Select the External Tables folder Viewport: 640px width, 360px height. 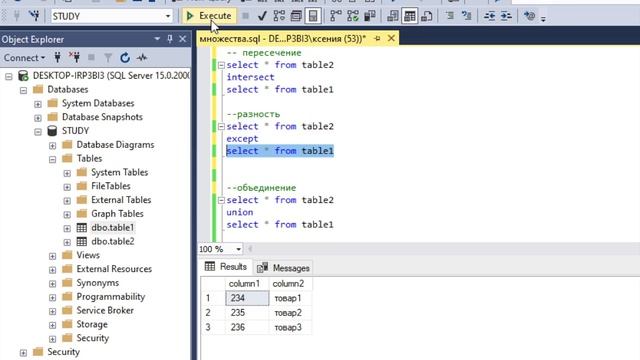point(121,200)
